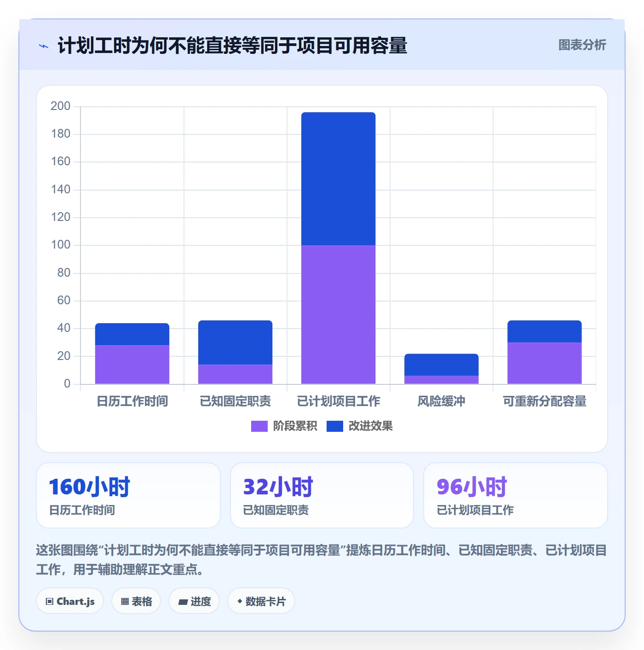Click the title 计划工时为何不能直接等同于项目可用容量

[x=232, y=46]
